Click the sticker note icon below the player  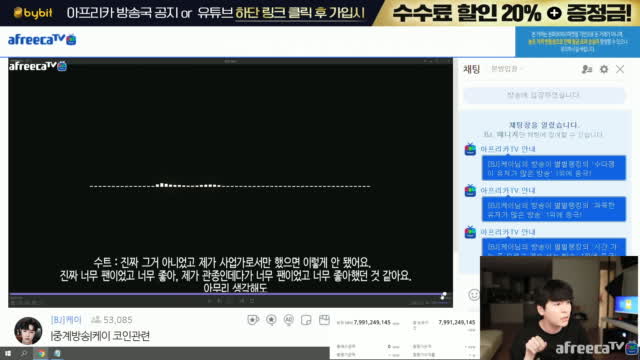coord(306,320)
